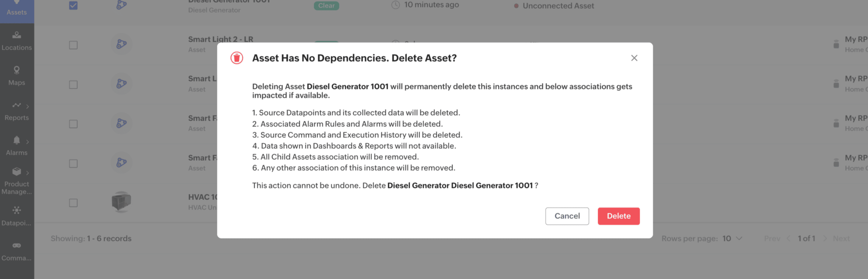The width and height of the screenshot is (868, 279).
Task: Open the Commands sidebar icon
Action: coord(16,245)
